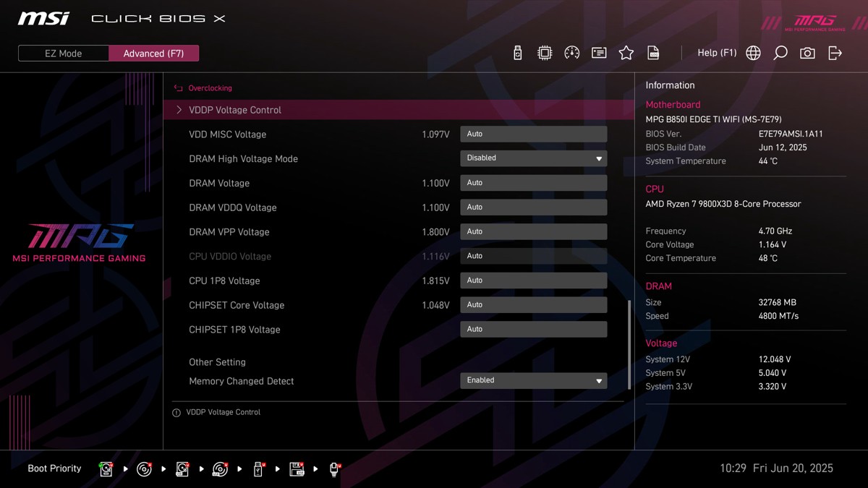Select first boot device hard disk icon
The height and width of the screenshot is (488, 868).
coord(106,469)
